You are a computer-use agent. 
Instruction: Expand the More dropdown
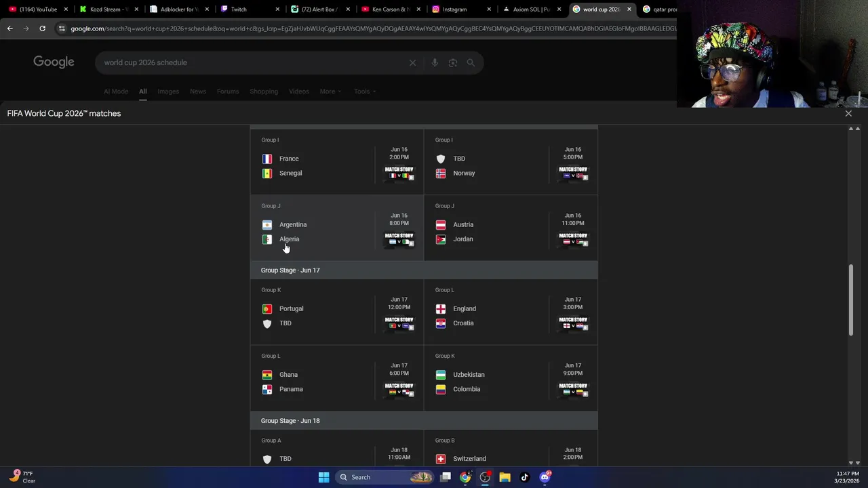330,91
